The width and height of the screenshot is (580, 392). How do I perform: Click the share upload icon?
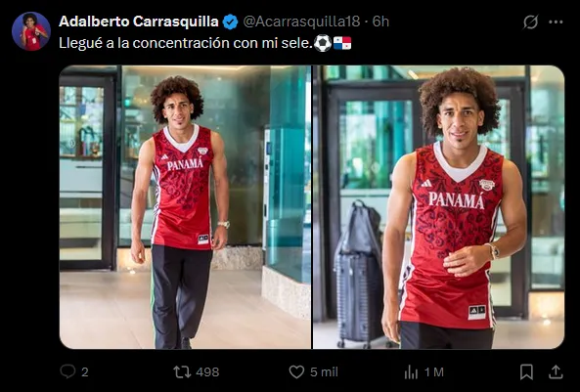coord(556,371)
